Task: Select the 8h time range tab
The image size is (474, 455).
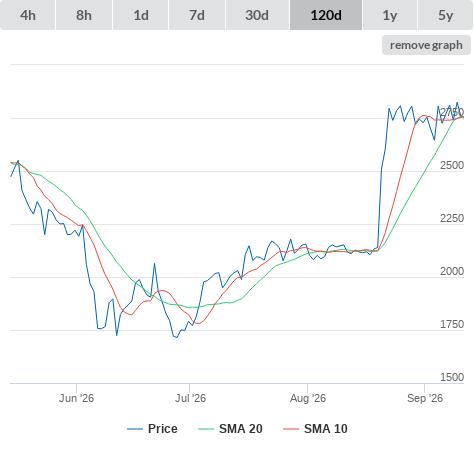Action: pyautogui.click(x=84, y=15)
